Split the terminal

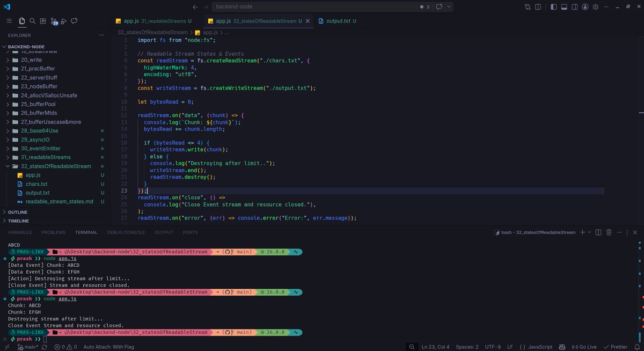[599, 232]
